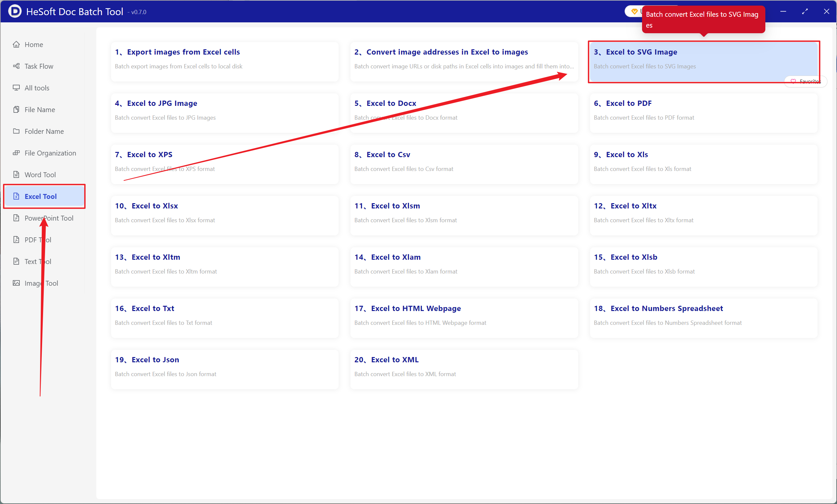Start Excel to Numbers Spreadsheet converter

tap(704, 318)
